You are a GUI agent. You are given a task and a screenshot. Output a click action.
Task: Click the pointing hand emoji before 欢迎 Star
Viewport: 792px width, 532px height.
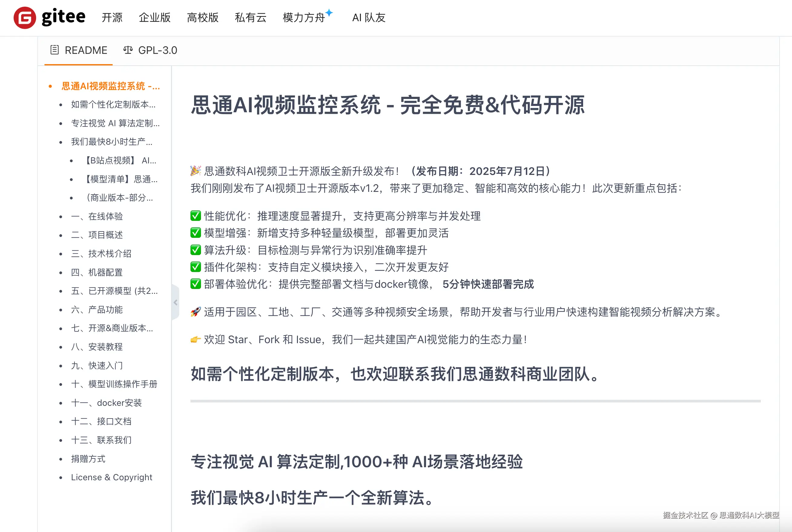[196, 339]
